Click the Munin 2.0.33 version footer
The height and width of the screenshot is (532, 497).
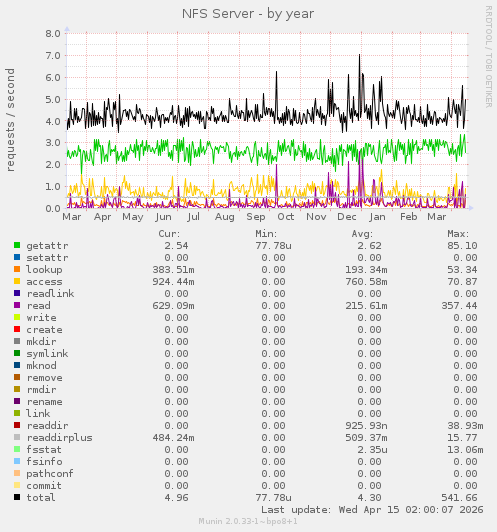(248, 521)
